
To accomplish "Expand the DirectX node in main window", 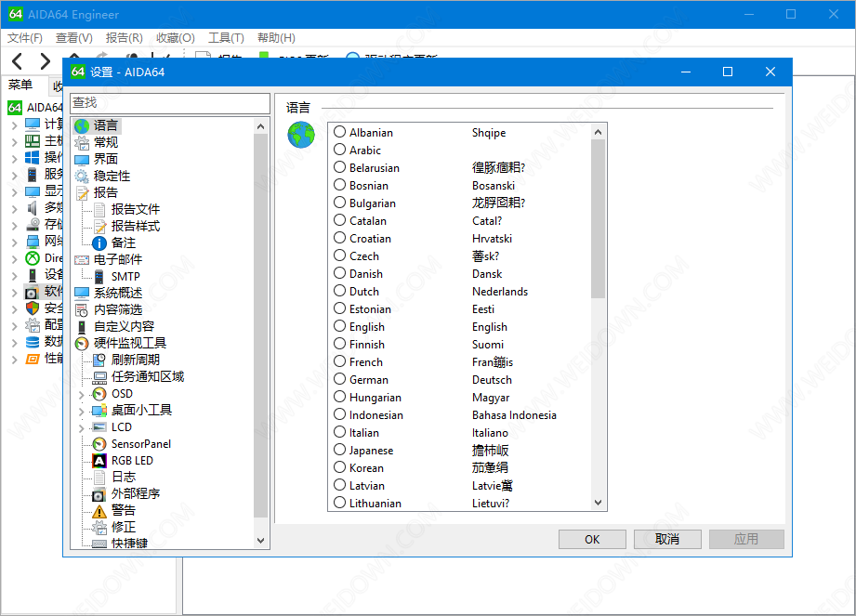I will [x=15, y=259].
